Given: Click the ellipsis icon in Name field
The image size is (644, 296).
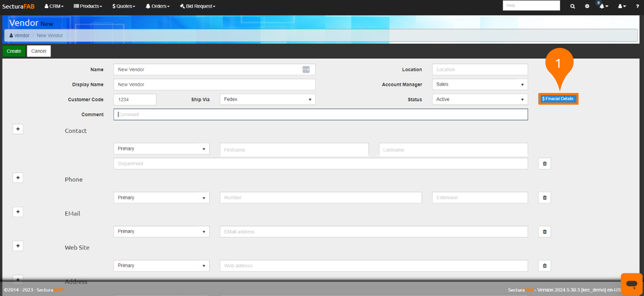Looking at the screenshot, I should [306, 70].
